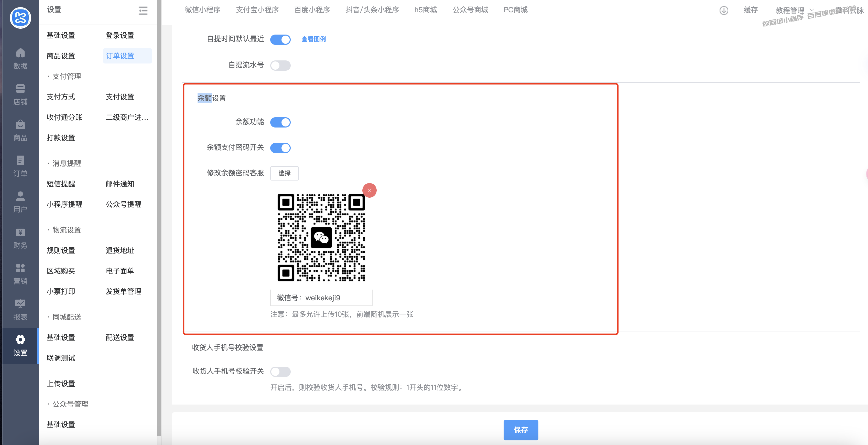The image size is (868, 445).
Task: Remove the QR code with red X
Action: coord(369,190)
